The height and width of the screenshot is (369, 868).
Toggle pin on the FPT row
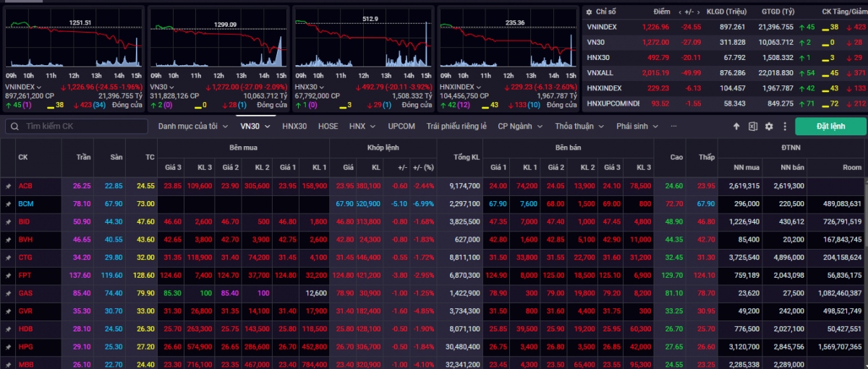pyautogui.click(x=8, y=275)
